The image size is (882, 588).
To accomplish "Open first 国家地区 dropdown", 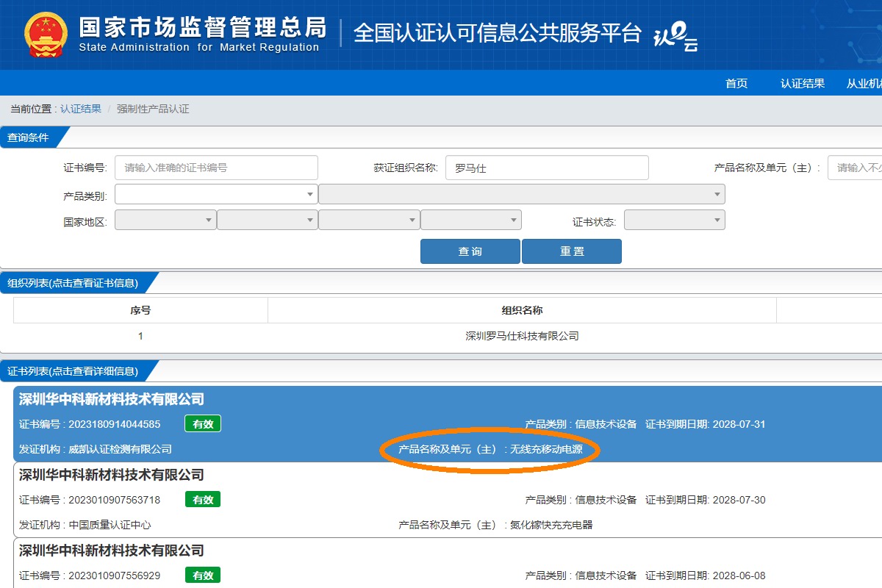I will coord(165,220).
